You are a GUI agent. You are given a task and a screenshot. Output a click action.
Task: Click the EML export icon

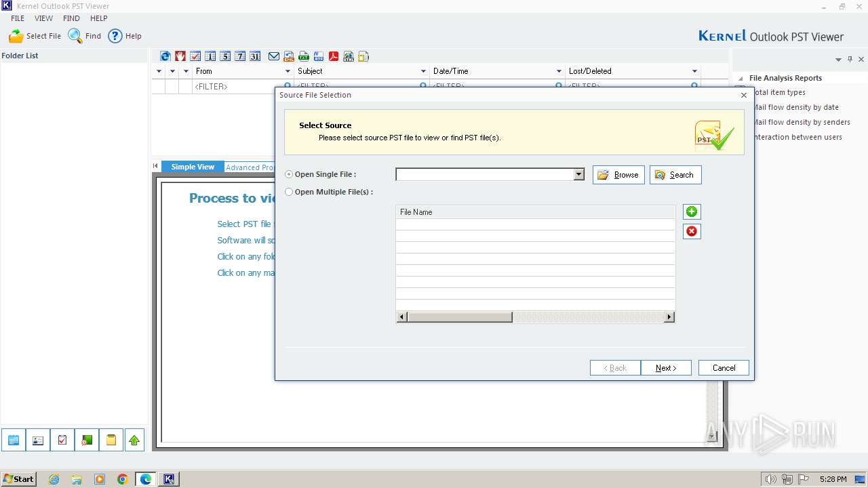[x=289, y=56]
